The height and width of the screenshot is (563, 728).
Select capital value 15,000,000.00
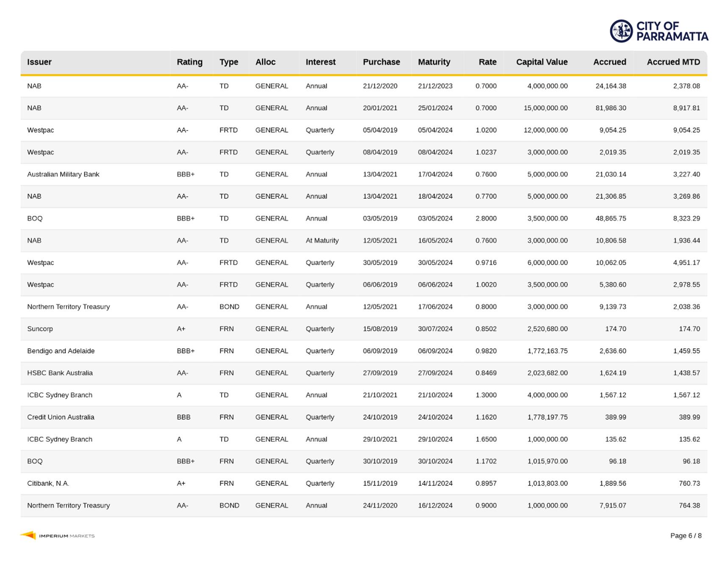pyautogui.click(x=545, y=108)
